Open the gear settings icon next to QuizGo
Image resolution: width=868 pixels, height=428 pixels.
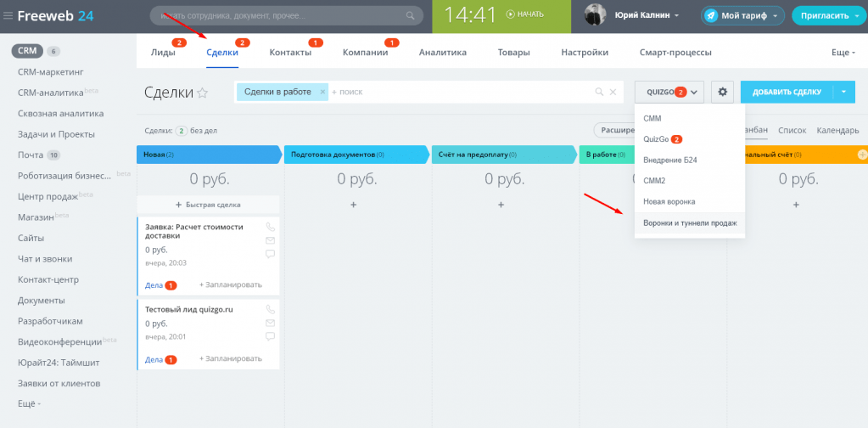pos(722,92)
